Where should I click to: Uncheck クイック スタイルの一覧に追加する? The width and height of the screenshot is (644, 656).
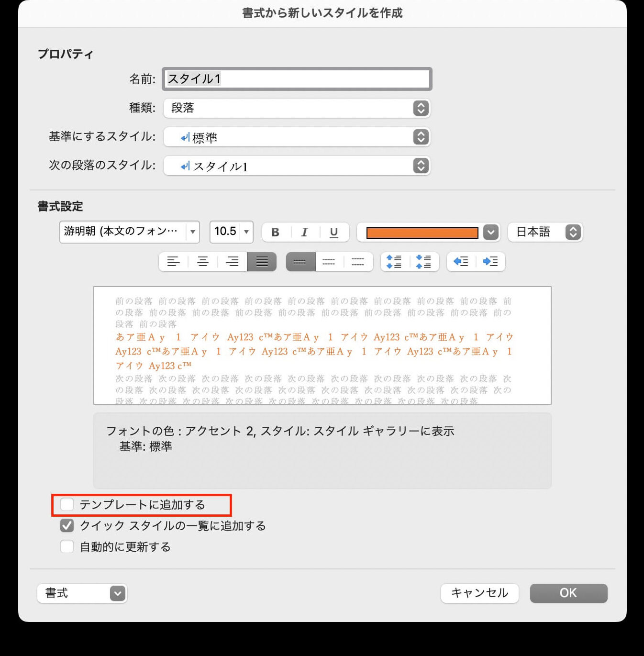coord(67,525)
